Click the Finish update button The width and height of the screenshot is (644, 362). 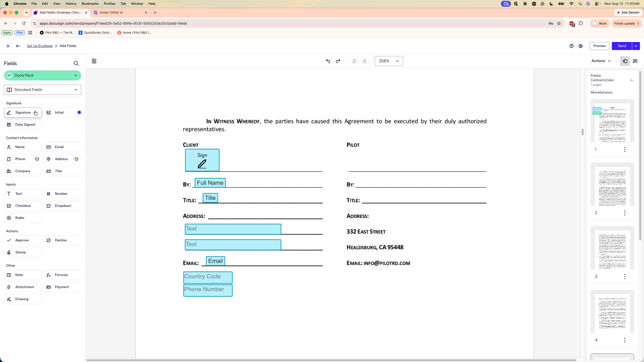[626, 23]
